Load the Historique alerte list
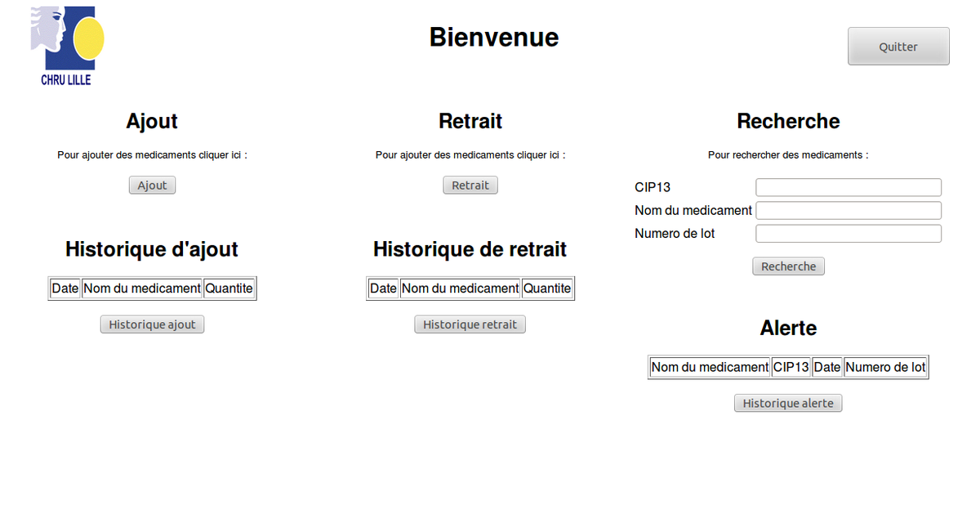Image resolution: width=980 pixels, height=510 pixels. [788, 403]
